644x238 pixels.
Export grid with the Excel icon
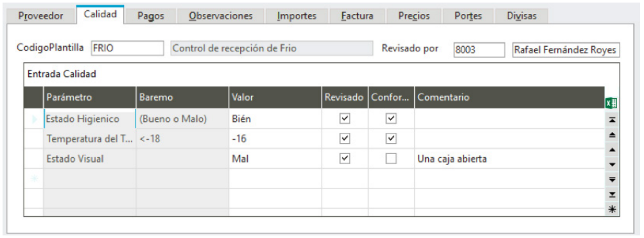click(x=611, y=103)
